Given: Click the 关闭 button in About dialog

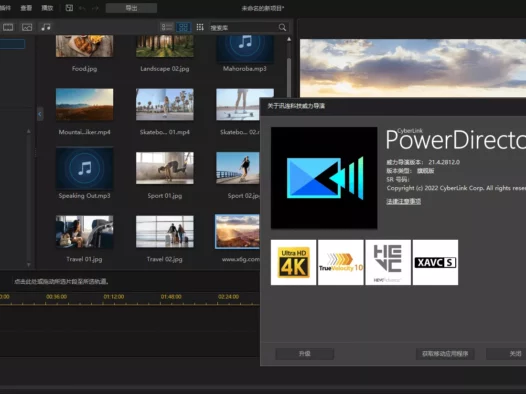Looking at the screenshot, I should click(x=506, y=354).
